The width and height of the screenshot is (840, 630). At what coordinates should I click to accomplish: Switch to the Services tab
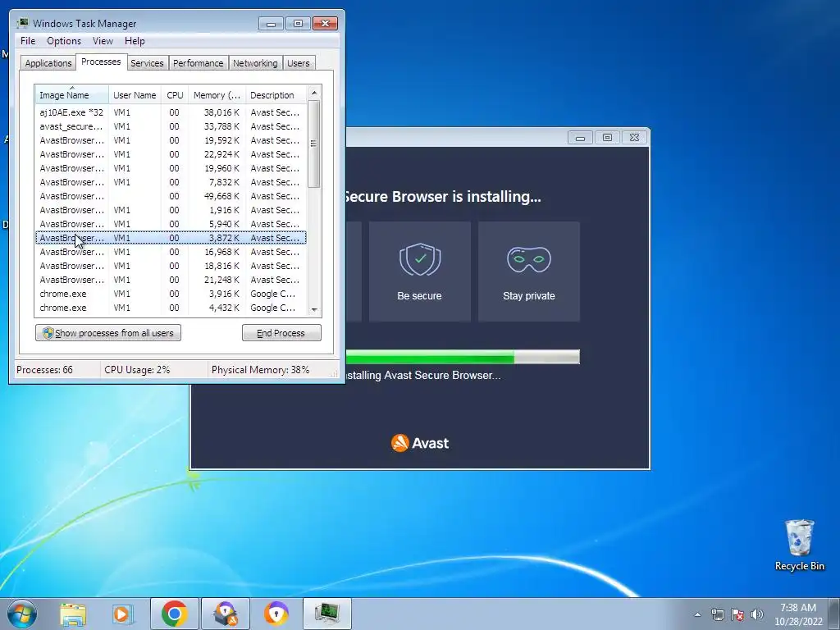click(x=147, y=63)
